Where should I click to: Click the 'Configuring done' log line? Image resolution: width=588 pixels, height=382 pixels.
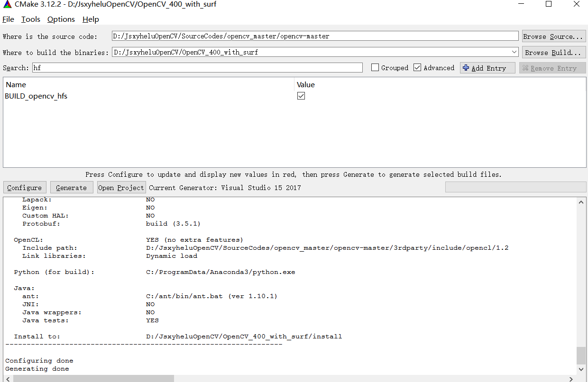[39, 361]
